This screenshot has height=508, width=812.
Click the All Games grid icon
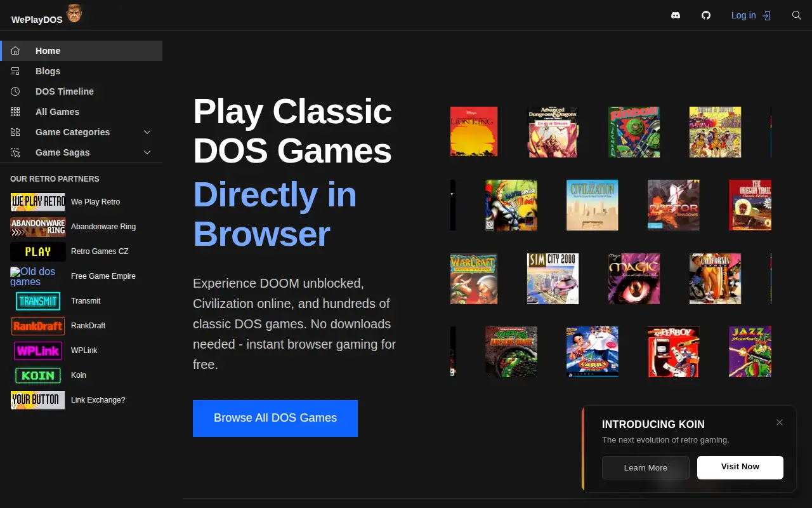click(15, 112)
